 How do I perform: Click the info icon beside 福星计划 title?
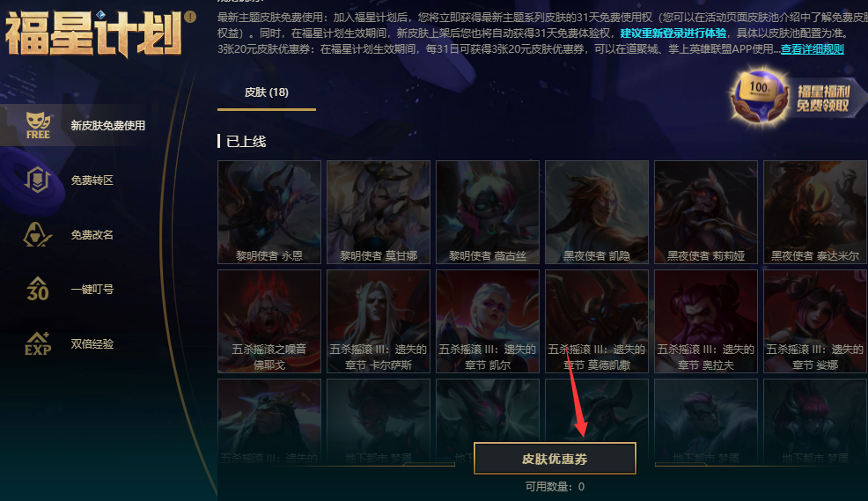tap(190, 17)
